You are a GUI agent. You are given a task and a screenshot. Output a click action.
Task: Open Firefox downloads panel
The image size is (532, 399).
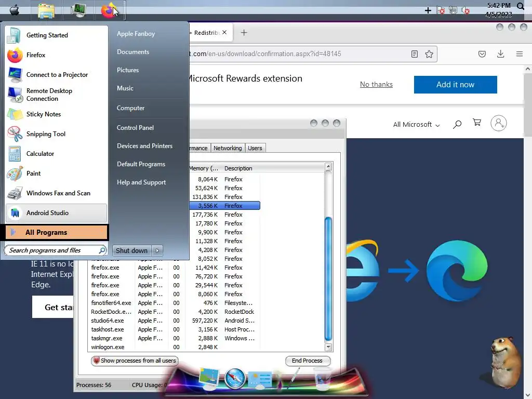point(500,54)
